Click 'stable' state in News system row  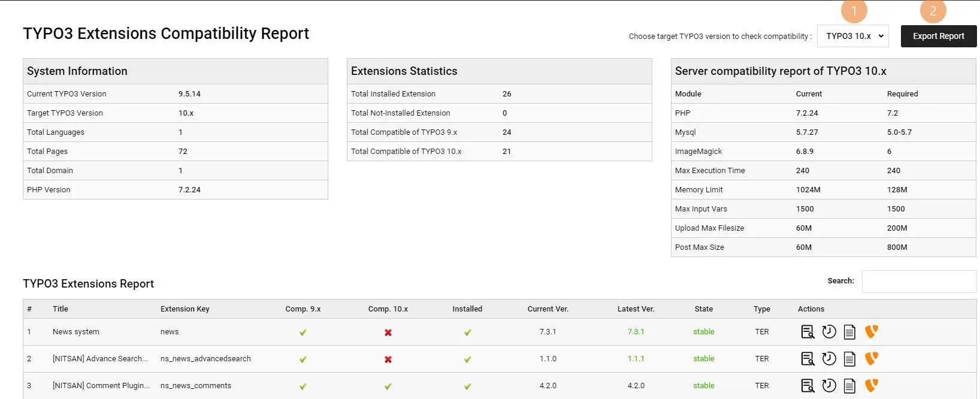coord(704,332)
